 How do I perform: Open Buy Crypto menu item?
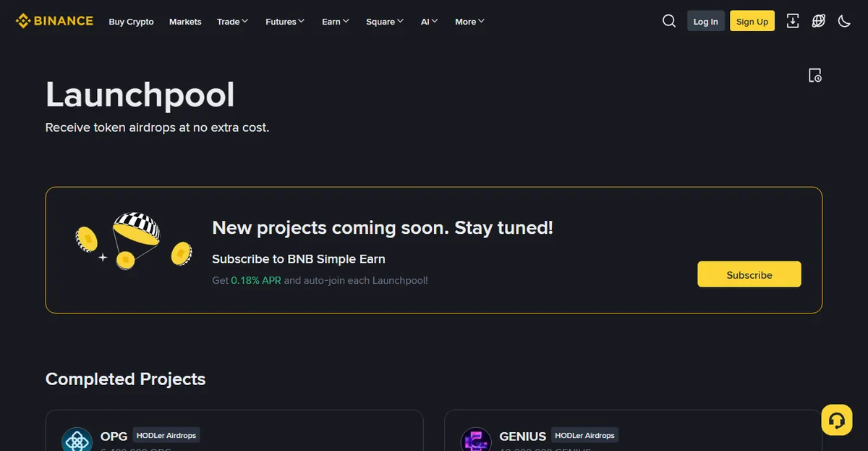[131, 22]
